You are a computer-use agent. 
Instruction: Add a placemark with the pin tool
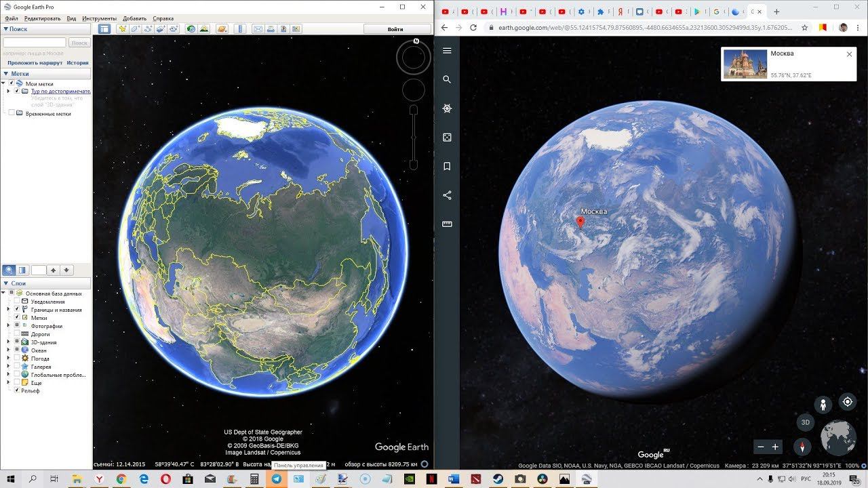(x=122, y=29)
